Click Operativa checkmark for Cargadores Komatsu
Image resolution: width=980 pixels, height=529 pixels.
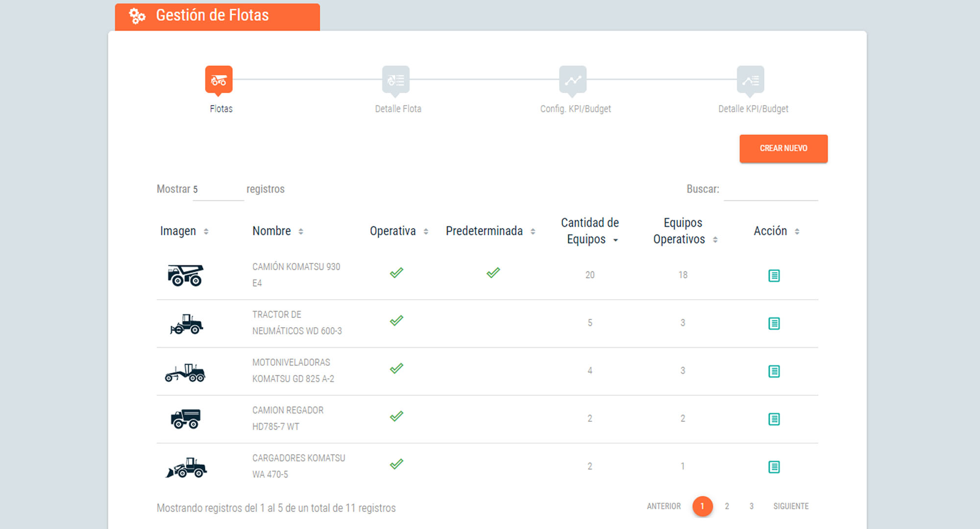(396, 464)
